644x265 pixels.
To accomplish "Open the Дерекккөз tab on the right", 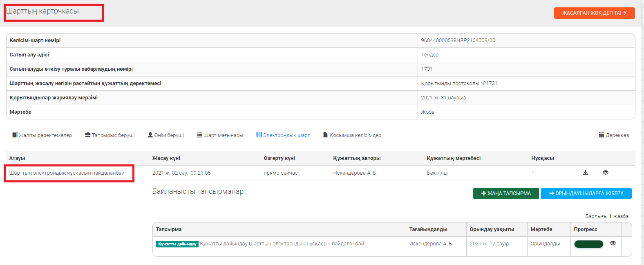I will (614, 135).
